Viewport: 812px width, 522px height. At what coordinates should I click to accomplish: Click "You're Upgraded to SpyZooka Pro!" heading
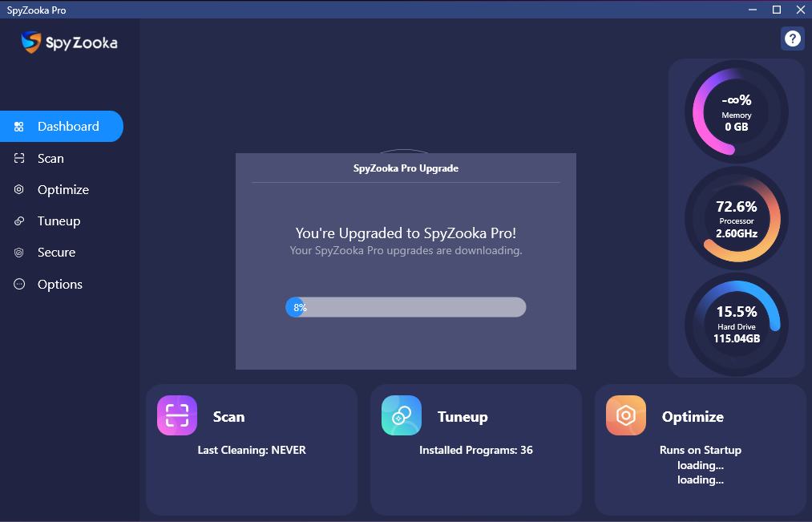[x=406, y=233]
